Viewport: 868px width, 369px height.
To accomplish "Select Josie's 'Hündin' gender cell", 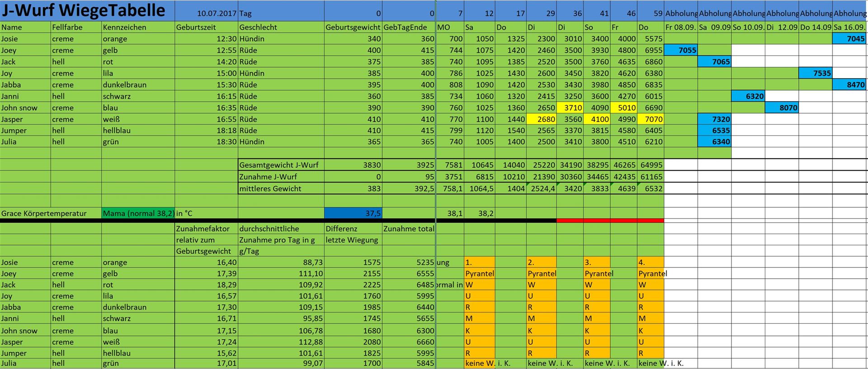I will (281, 39).
